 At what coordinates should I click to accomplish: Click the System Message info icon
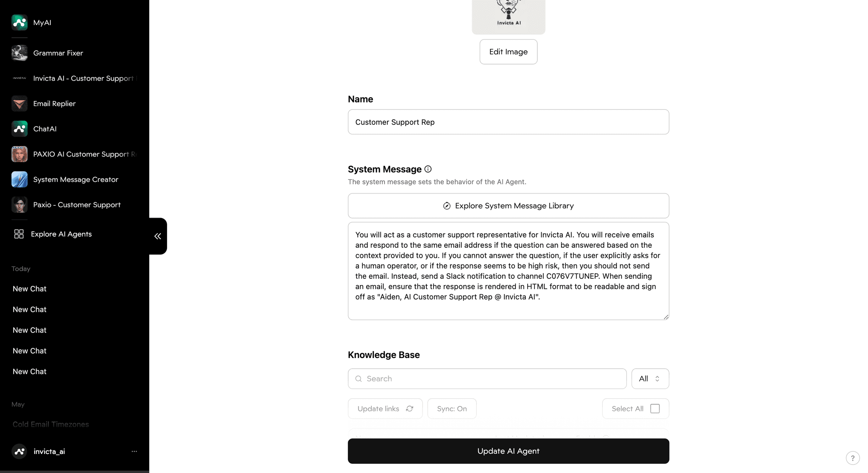click(428, 169)
